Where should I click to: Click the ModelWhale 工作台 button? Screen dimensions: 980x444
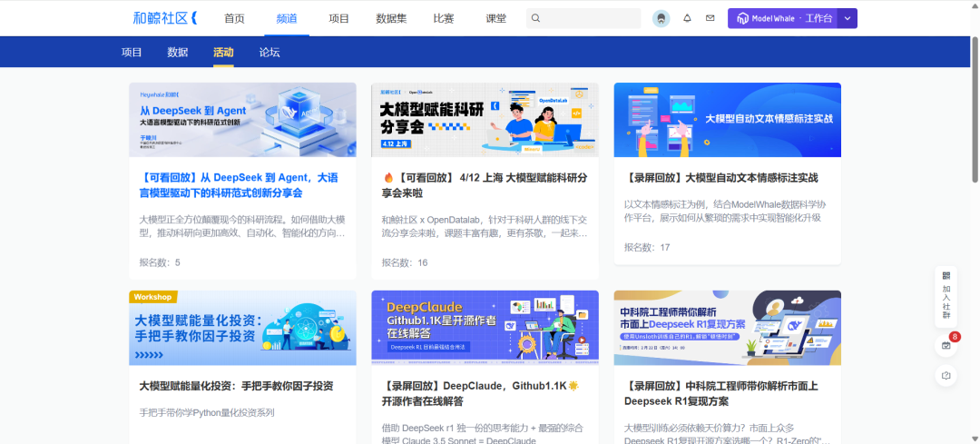pos(783,18)
